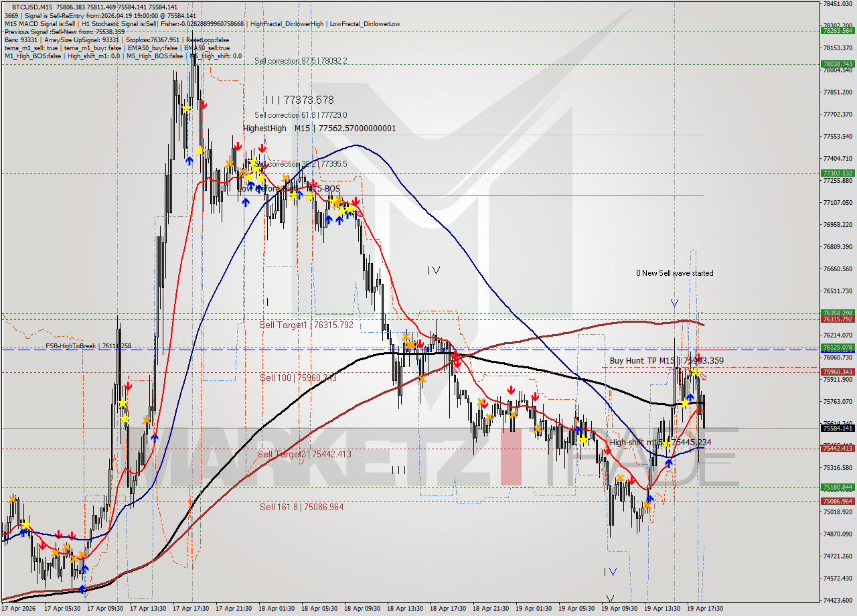Click the yellow star marker beside the Buy Hunt TP label
The height and width of the screenshot is (616, 857).
point(696,372)
